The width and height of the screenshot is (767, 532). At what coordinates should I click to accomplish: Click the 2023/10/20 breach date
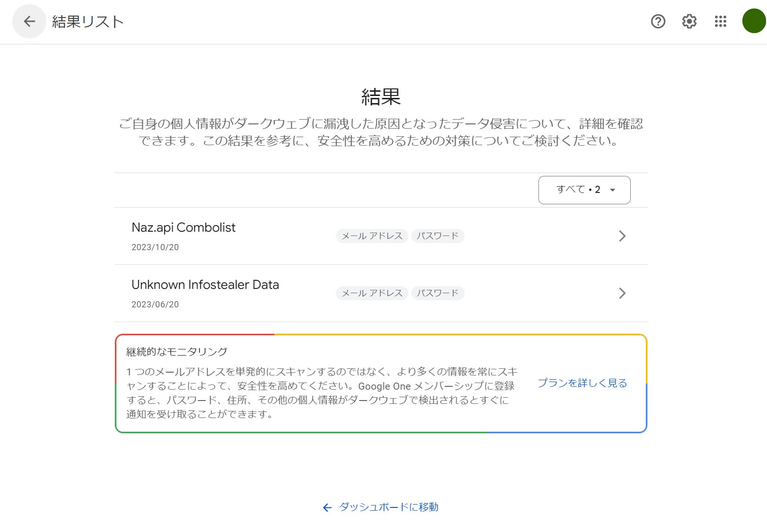point(155,247)
